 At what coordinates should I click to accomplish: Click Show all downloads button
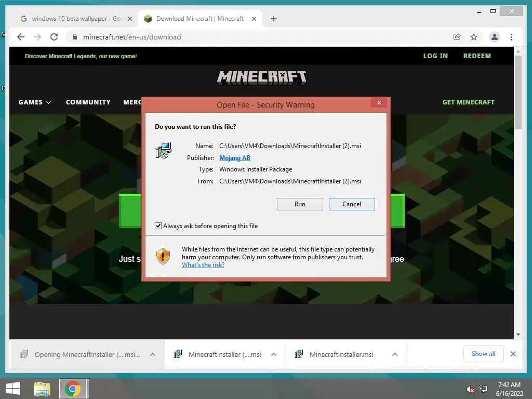pos(484,354)
